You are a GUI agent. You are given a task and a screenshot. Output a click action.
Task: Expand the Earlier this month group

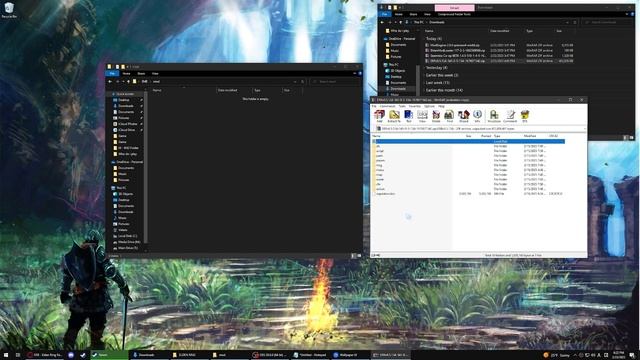[x=443, y=90]
